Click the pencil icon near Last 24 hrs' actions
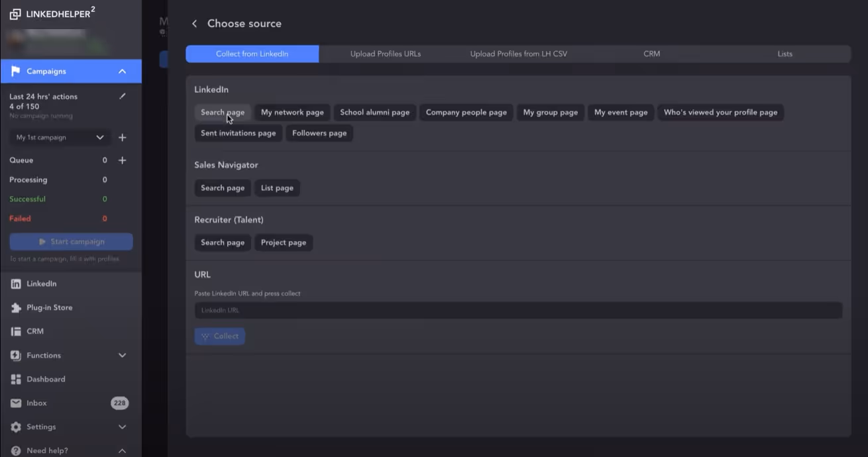This screenshot has height=457, width=868. 122,95
